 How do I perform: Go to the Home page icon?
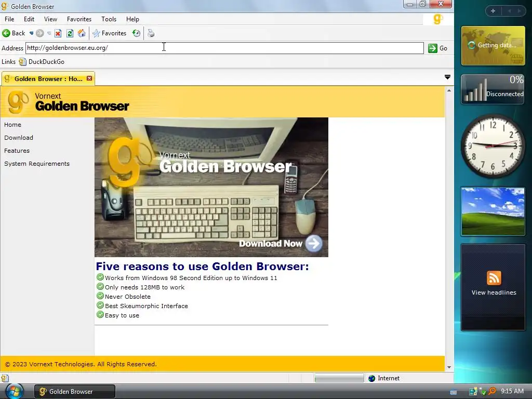(x=82, y=33)
